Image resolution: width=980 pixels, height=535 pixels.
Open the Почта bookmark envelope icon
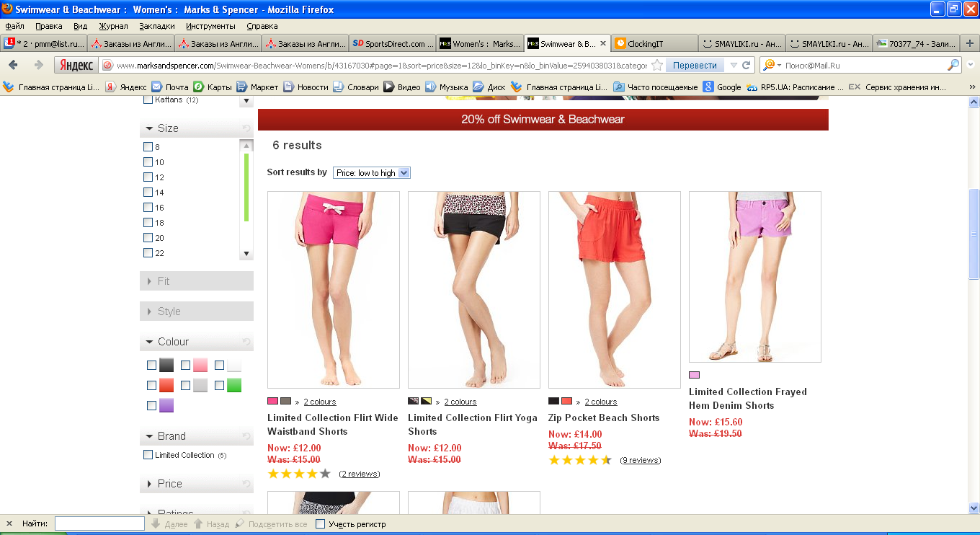click(x=156, y=87)
